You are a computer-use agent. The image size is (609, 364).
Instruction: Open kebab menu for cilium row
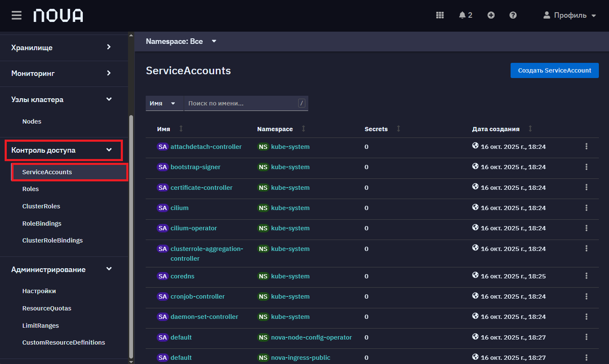pos(586,208)
